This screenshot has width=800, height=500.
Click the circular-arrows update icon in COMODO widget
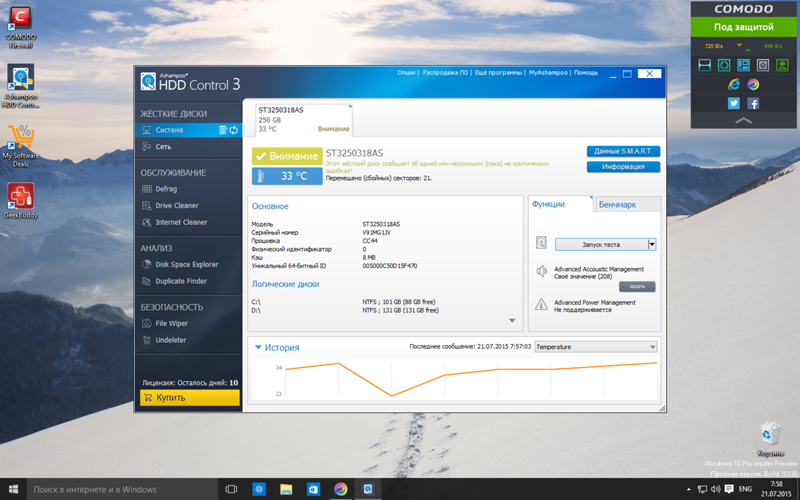pos(724,65)
